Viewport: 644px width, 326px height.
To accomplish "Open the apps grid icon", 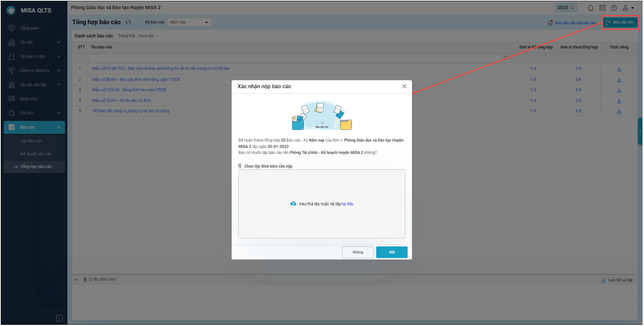I will 603,8.
